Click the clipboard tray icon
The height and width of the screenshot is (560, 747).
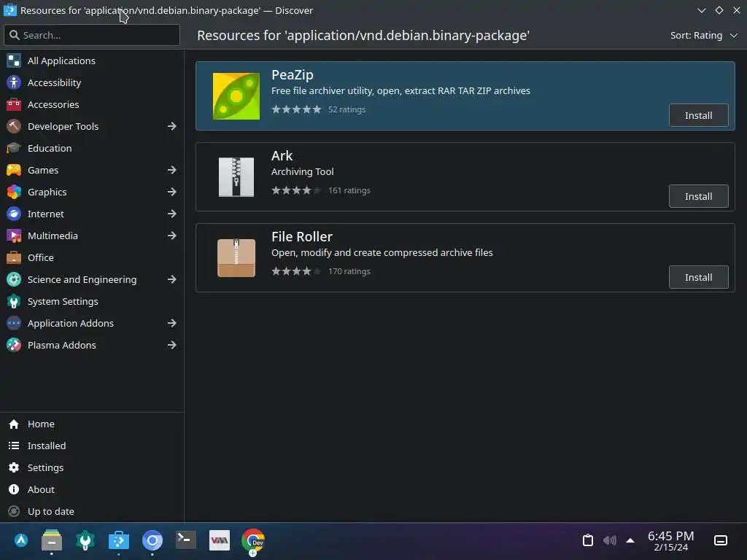click(x=588, y=540)
